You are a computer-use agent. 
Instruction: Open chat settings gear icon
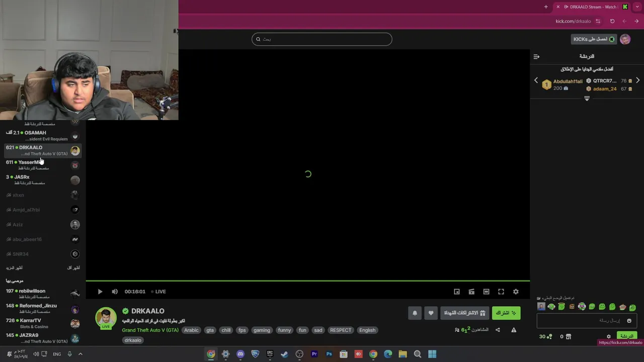click(608, 336)
